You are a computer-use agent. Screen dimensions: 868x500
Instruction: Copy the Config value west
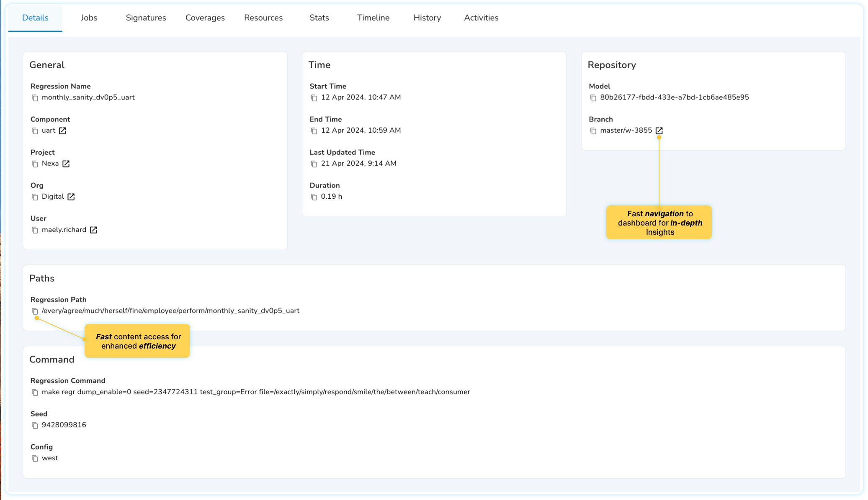coord(35,459)
